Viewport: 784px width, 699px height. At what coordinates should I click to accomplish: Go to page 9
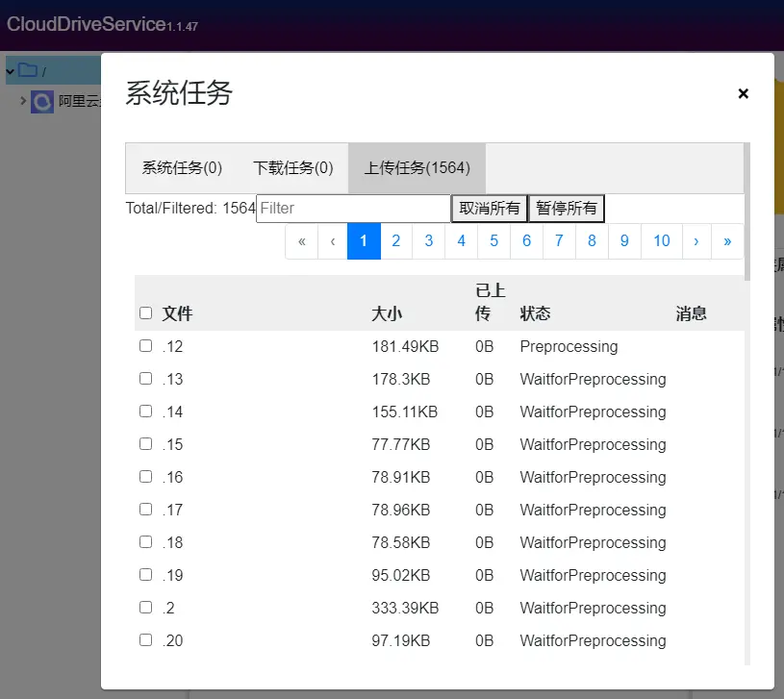624,241
